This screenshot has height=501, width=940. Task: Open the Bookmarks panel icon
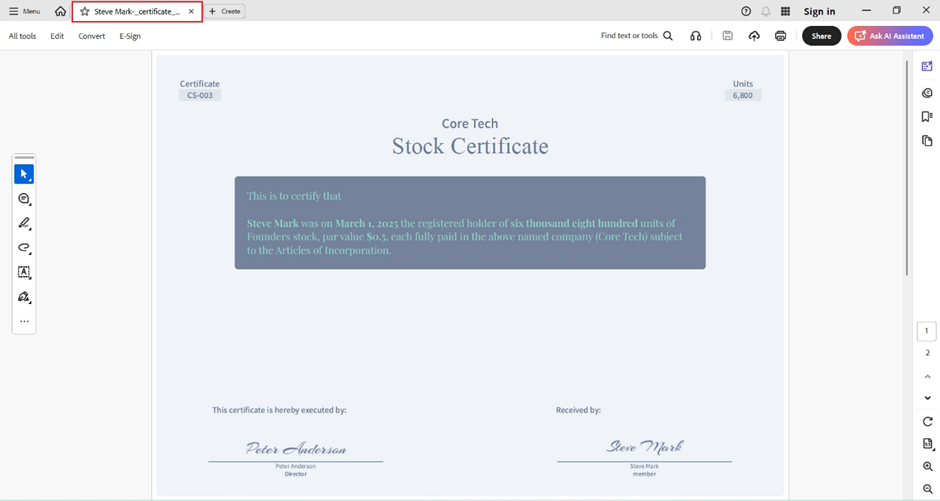[927, 116]
